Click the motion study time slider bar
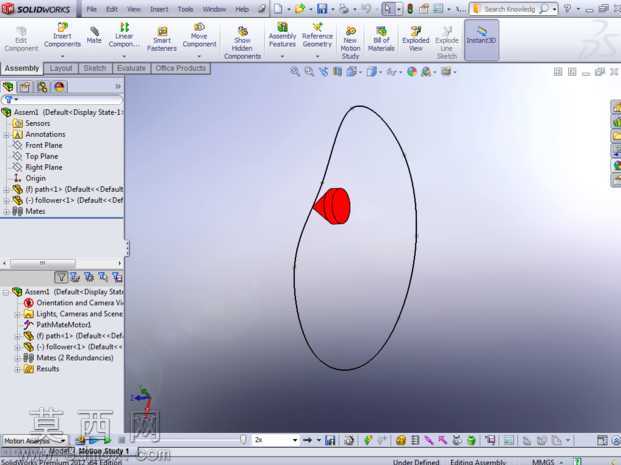 point(186,440)
